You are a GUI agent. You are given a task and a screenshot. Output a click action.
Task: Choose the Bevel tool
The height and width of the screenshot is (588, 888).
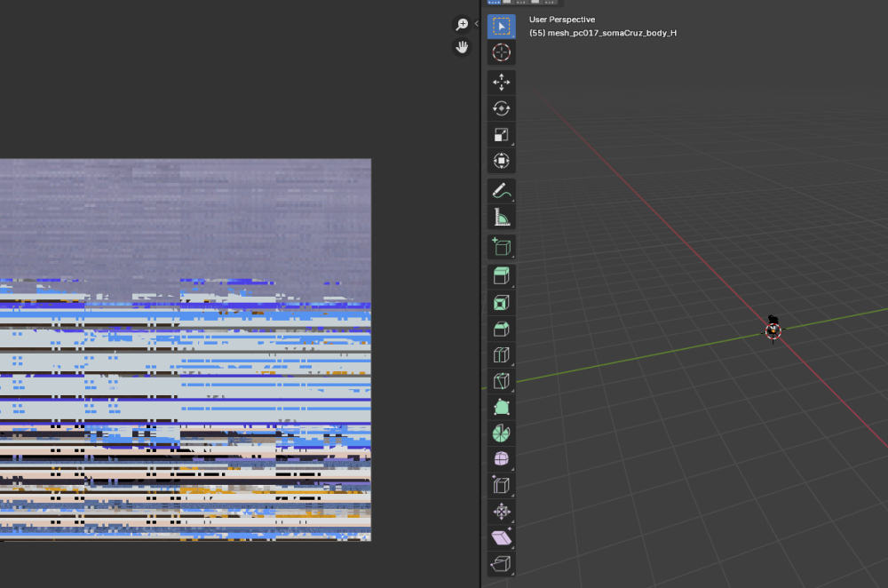click(x=501, y=330)
